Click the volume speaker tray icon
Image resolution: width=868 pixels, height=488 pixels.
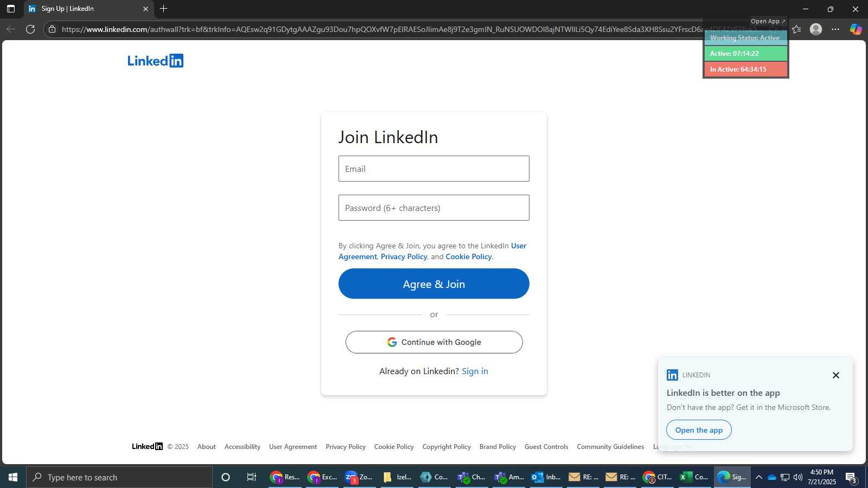pos(798,477)
